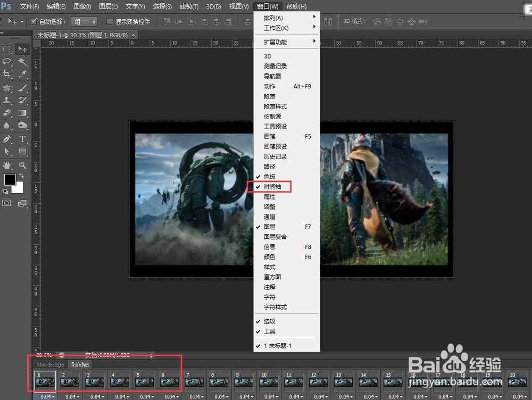532x400 pixels.
Task: Click the align left edges icon
Action: pos(205,22)
